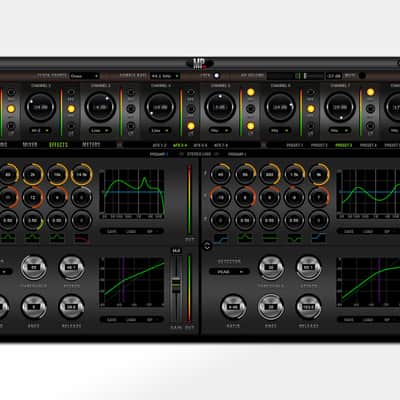The height and width of the screenshot is (400, 400).
Task: Recall Preset 2
Action: point(319,145)
